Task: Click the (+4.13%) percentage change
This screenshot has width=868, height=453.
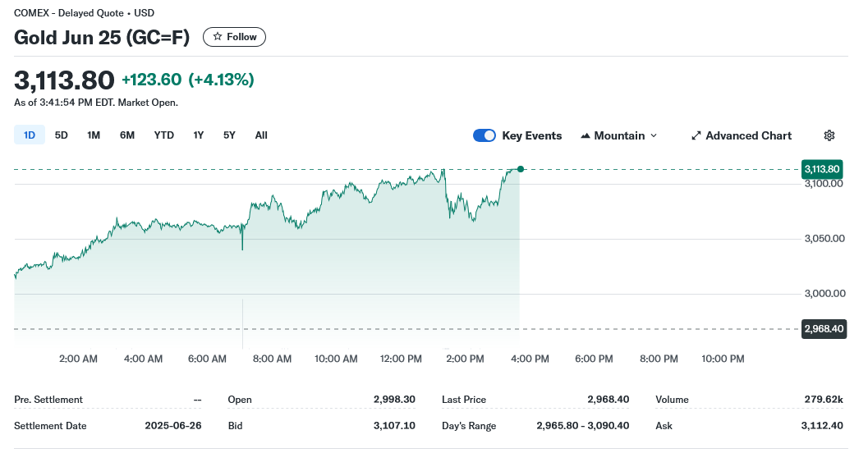Action: pos(222,80)
